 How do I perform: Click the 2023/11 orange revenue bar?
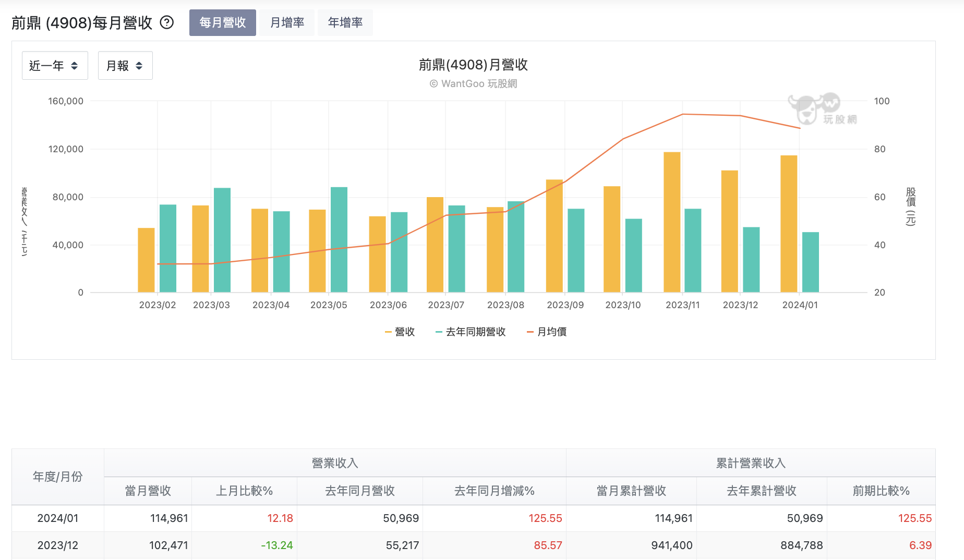point(672,222)
